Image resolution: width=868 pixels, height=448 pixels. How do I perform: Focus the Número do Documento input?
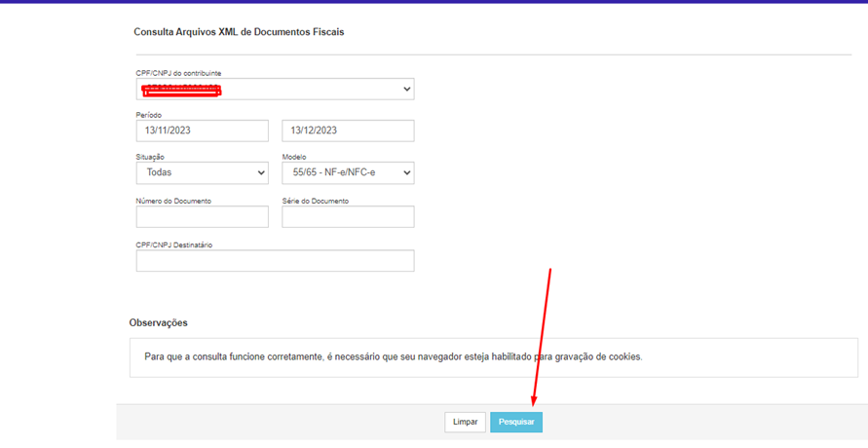pyautogui.click(x=202, y=216)
